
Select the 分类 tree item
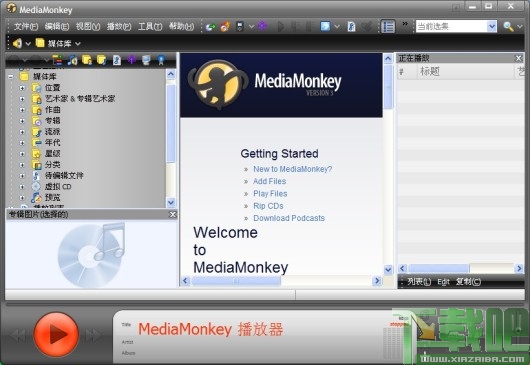tap(53, 165)
